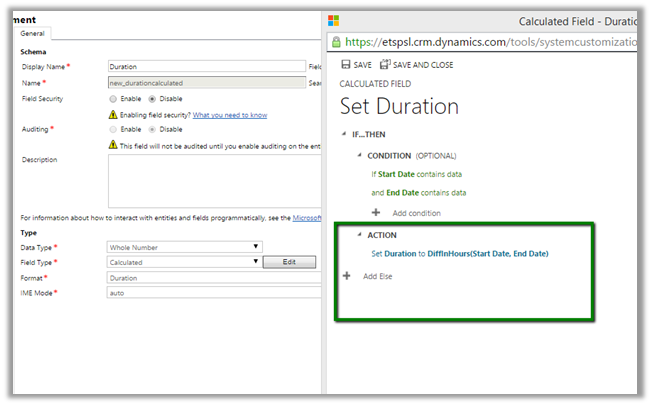
Task: Click the Save floppy disk icon
Action: (345, 64)
